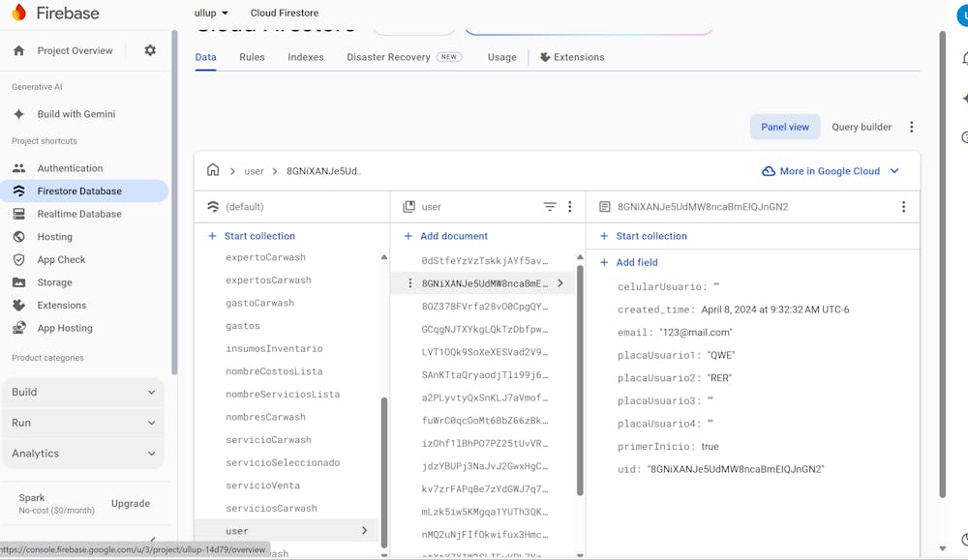The height and width of the screenshot is (560, 968).
Task: Click the sidebar vertical scrollbar
Action: click(x=174, y=202)
